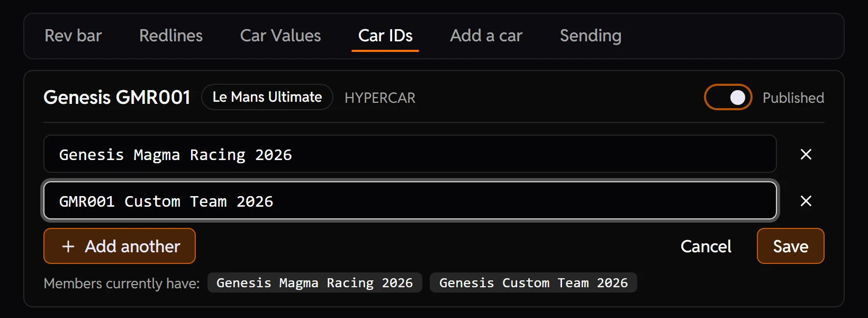Click the Genesis Custom Team 2026 member chip
Screen dimensions: 868x318
534,282
